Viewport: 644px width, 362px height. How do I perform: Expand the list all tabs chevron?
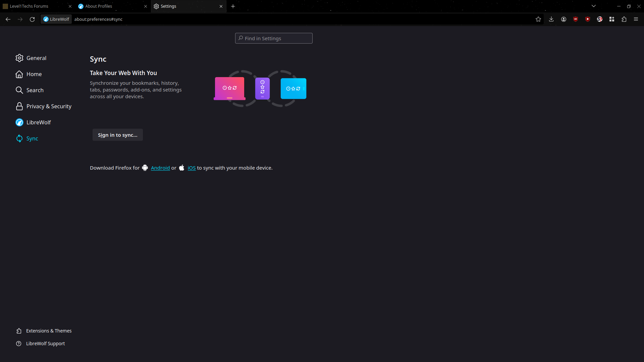594,6
